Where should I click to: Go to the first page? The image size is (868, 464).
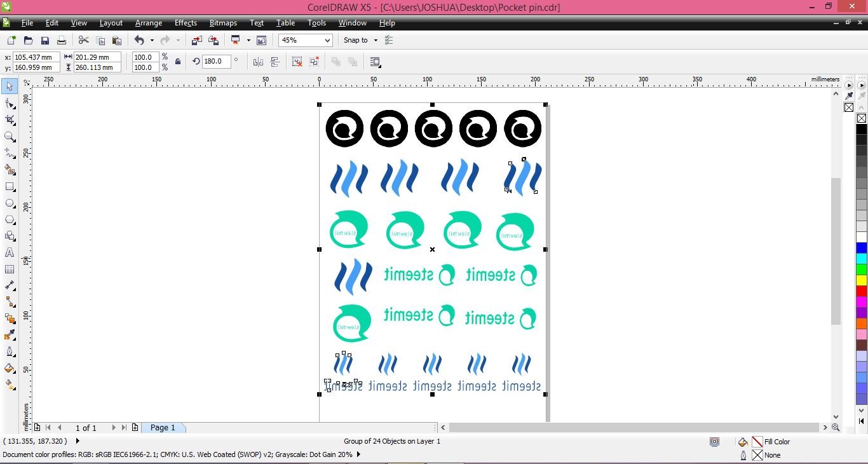tap(48, 428)
